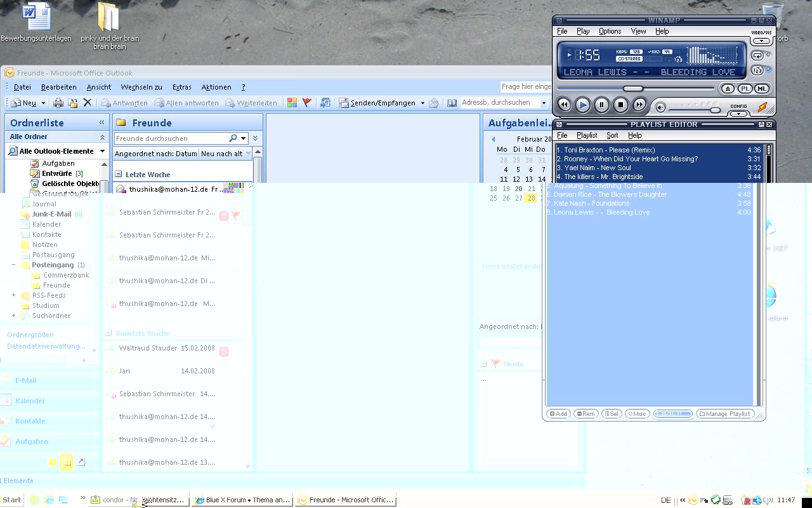Viewport: 812px width, 508px height.
Task: Open the Outlook address book icon
Action: pyautogui.click(x=452, y=103)
